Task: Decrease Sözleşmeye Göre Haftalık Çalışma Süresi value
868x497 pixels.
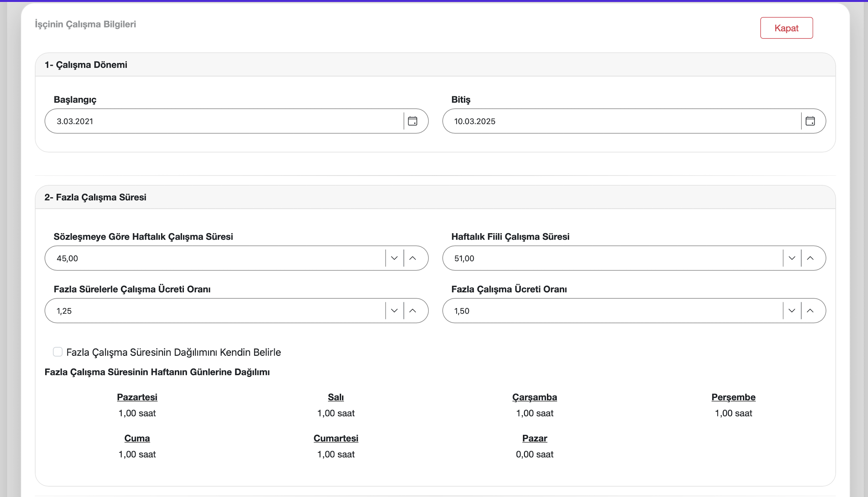Action: click(x=394, y=258)
